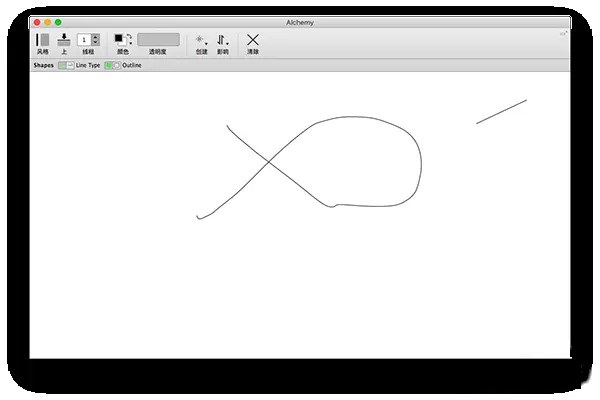
Task: Increase line width with the up stepper
Action: tap(95, 36)
